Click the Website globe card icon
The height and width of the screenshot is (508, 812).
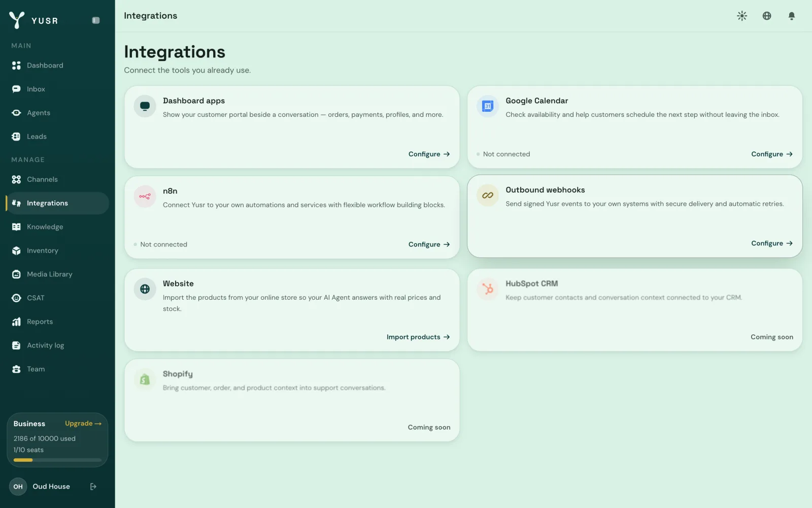coord(145,289)
